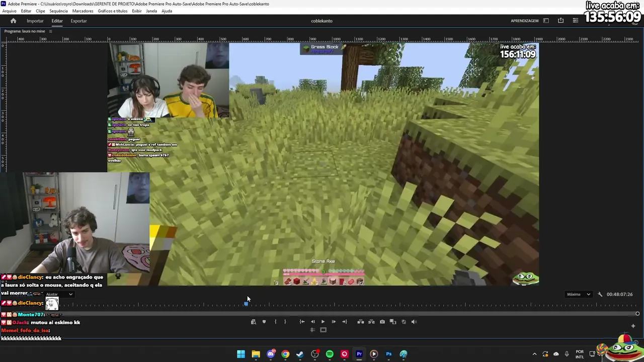Viewport: 644px width, 362px height.
Task: Open the Exibir menu
Action: coord(137,11)
